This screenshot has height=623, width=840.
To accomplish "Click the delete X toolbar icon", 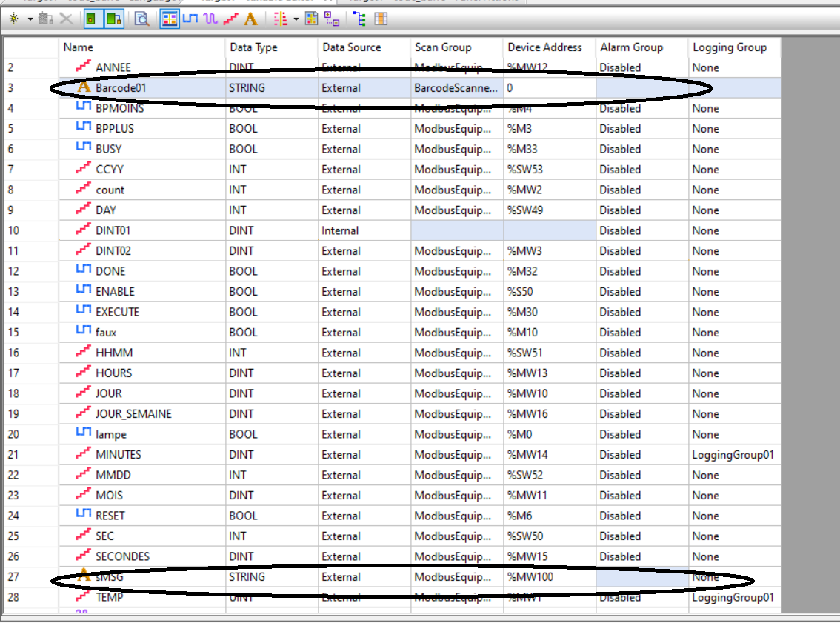I will 65,19.
